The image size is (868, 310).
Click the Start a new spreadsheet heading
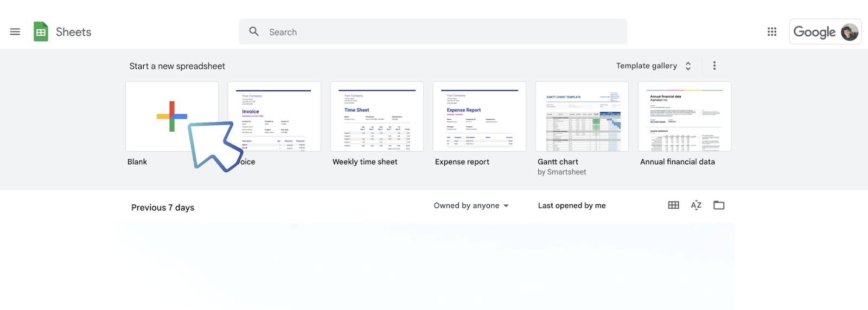[177, 66]
